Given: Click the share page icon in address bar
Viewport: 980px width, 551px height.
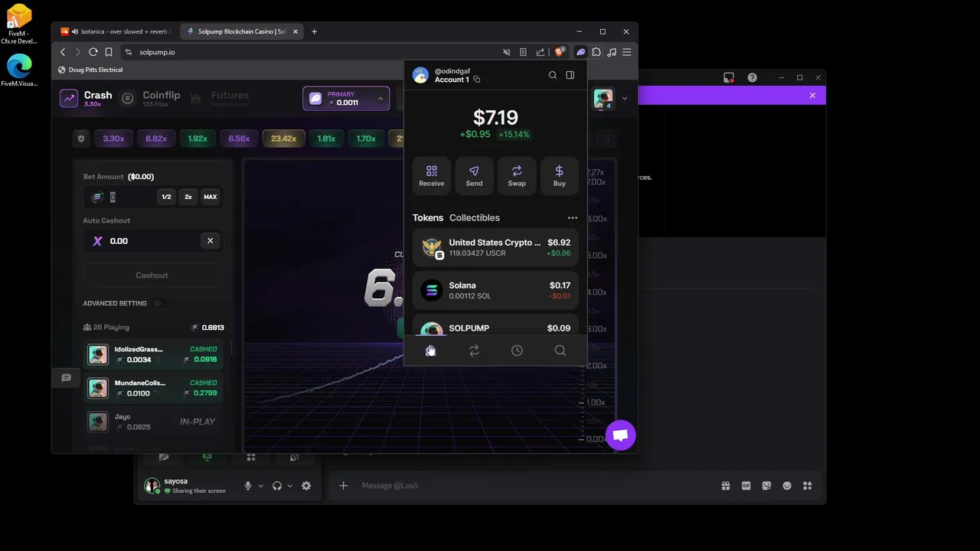Looking at the screenshot, I should [x=541, y=52].
